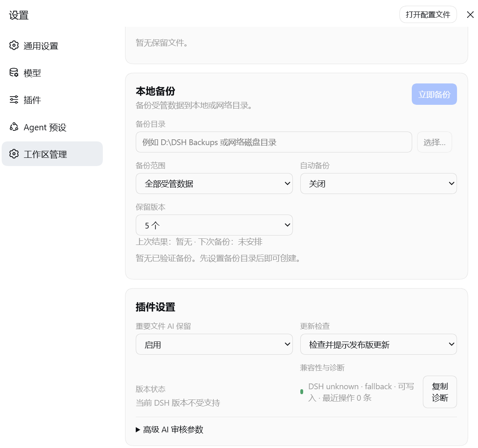Go to Agent 预设 page
Viewport: 478px width, 448px height.
coord(52,127)
